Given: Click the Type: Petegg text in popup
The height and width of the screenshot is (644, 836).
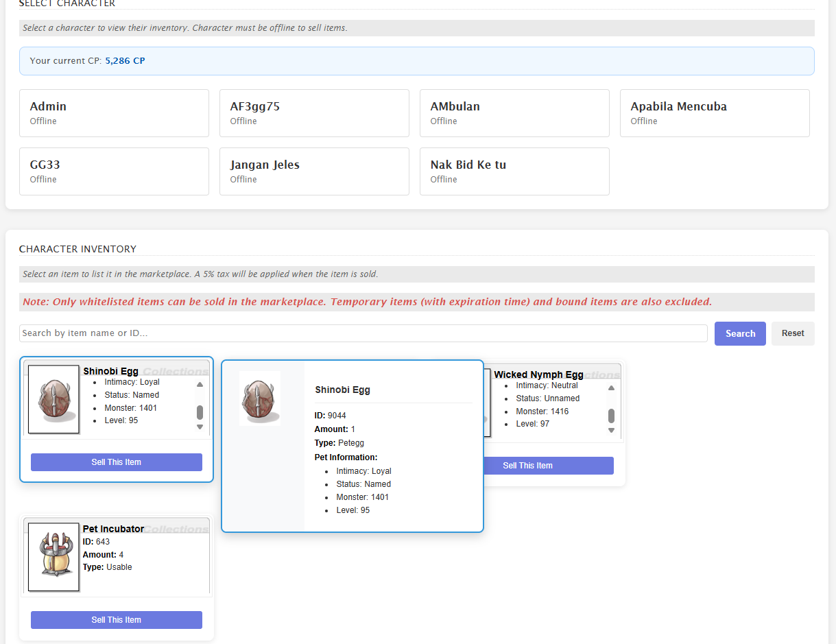Looking at the screenshot, I should point(339,443).
